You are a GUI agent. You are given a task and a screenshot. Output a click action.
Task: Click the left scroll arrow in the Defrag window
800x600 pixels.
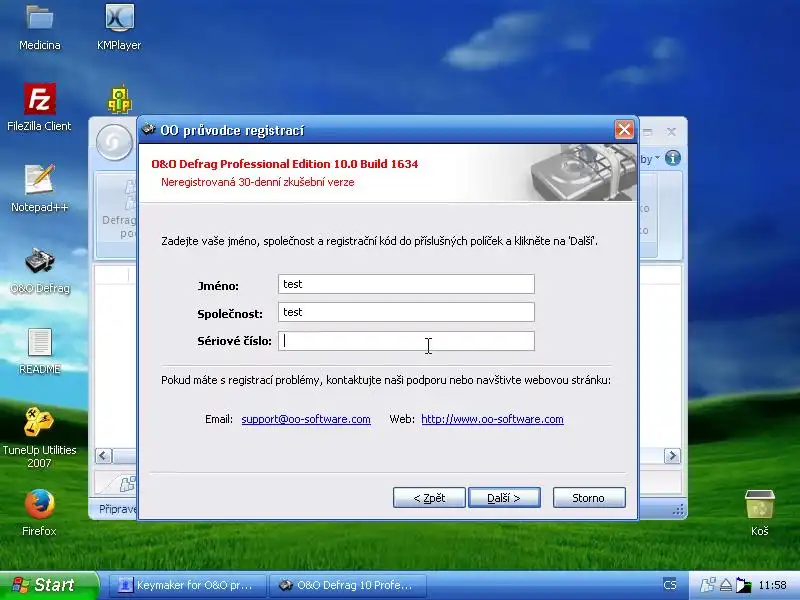[104, 455]
